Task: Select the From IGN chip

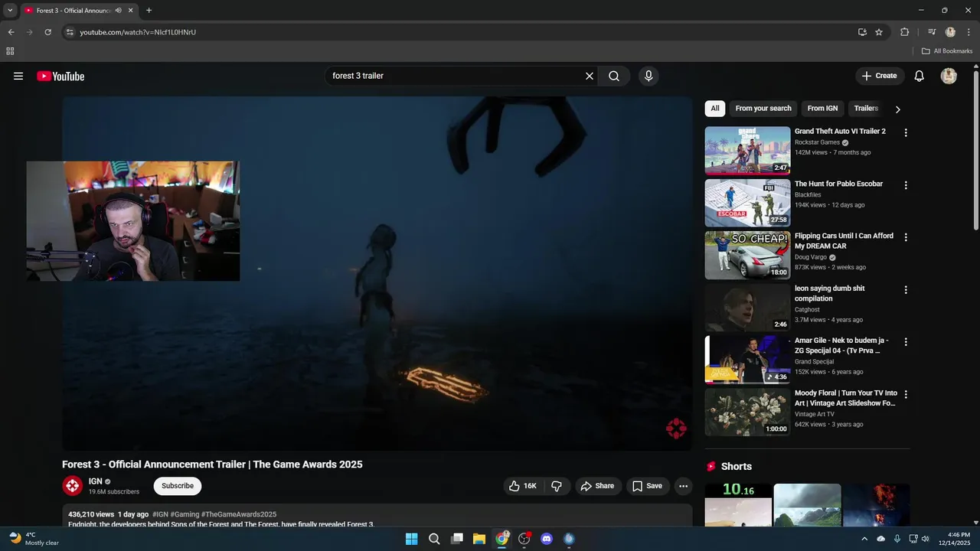Action: point(822,109)
